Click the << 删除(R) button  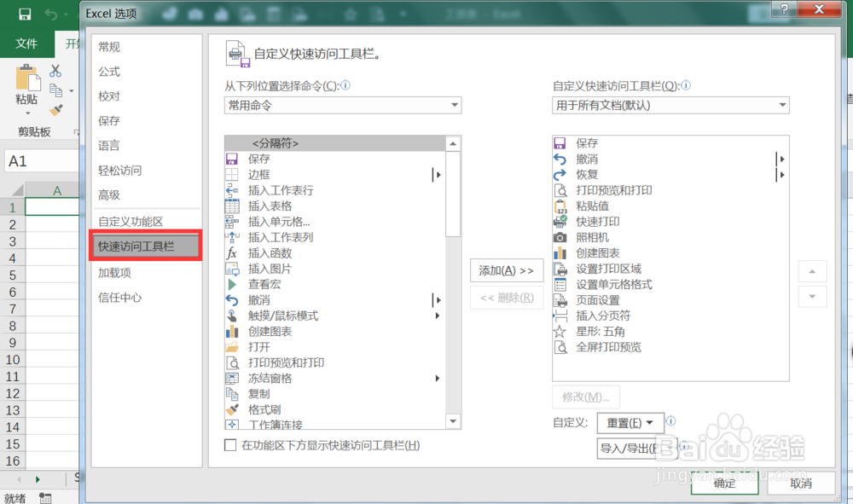tap(507, 298)
